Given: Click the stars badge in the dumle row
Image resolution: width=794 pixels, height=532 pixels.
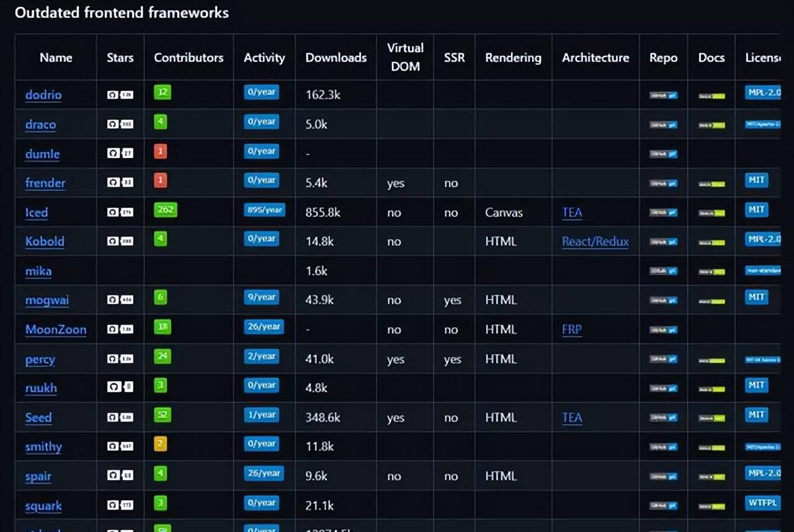Looking at the screenshot, I should pos(120,153).
